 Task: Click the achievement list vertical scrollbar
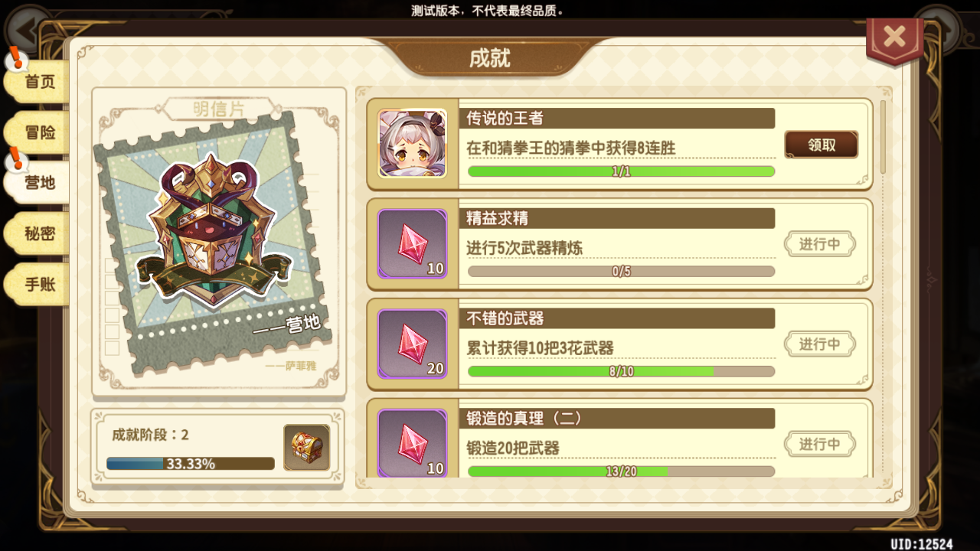tap(884, 138)
